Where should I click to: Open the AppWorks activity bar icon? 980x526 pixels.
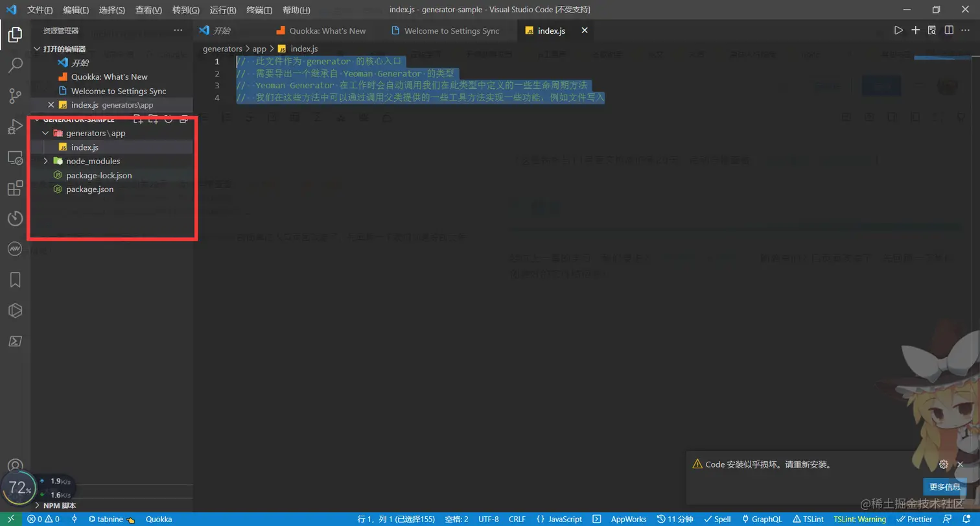[15, 248]
